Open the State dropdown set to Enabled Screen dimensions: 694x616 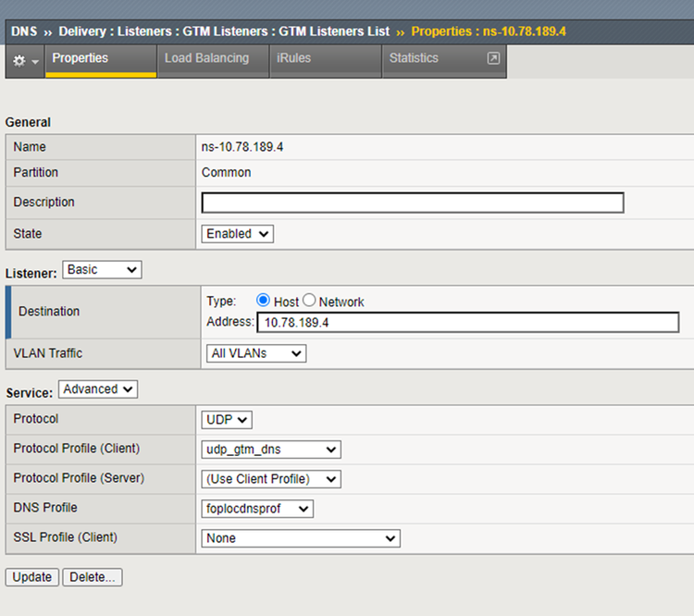pos(237,234)
